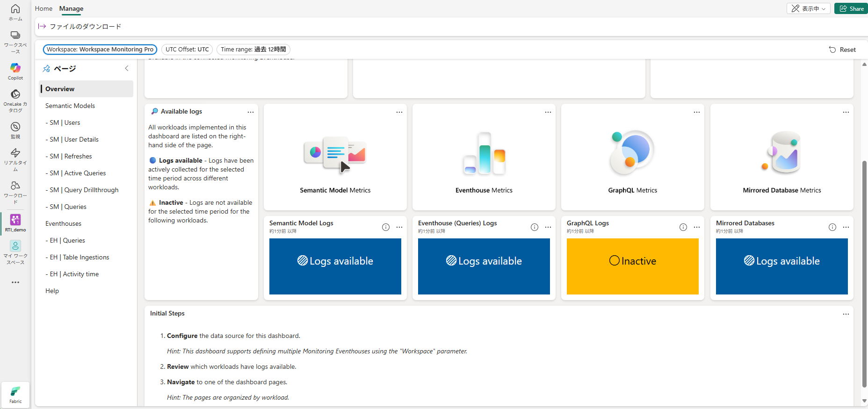Click the Reset button
The width and height of the screenshot is (868, 409).
842,50
